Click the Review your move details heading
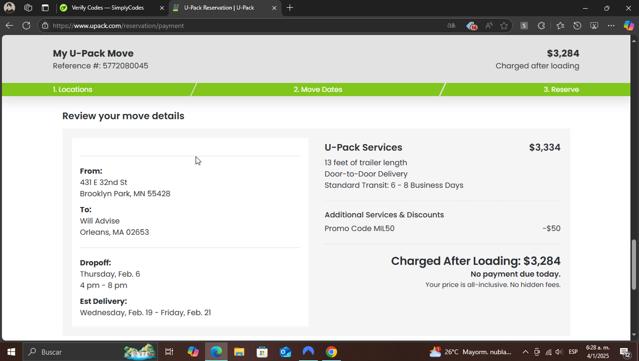 123,116
